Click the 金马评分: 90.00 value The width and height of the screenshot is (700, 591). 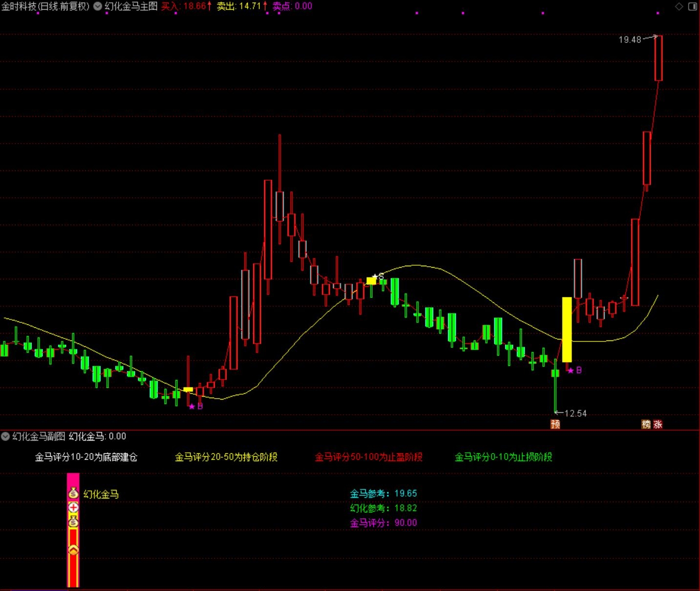tap(383, 523)
